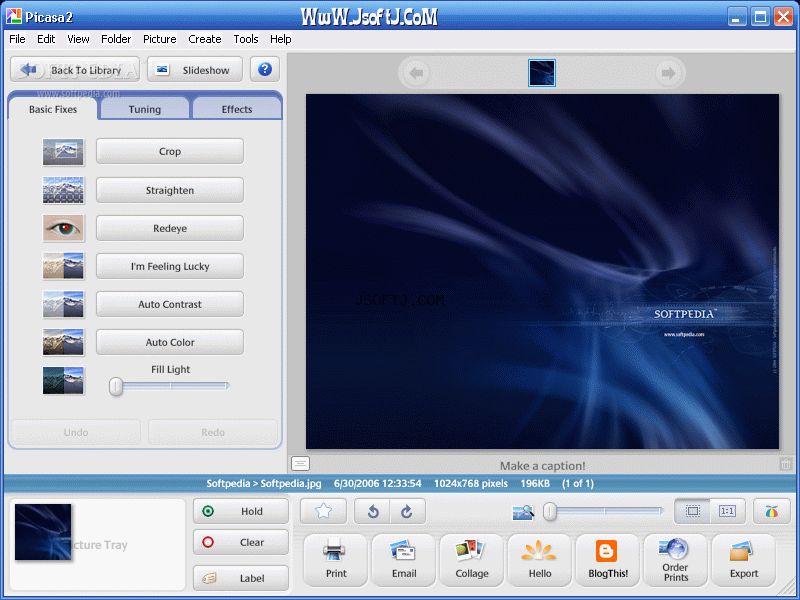The height and width of the screenshot is (600, 800).
Task: Go to the next picture arrow
Action: click(668, 73)
